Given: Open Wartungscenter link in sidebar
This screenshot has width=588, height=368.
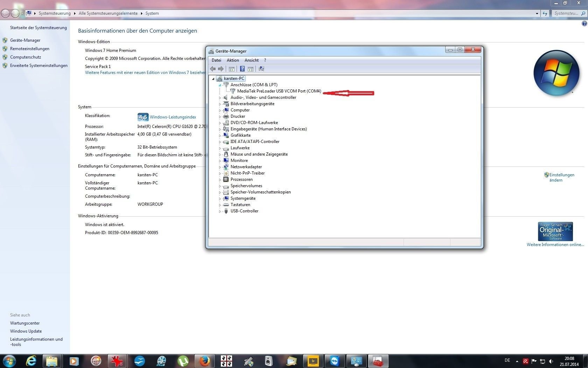Looking at the screenshot, I should [25, 323].
